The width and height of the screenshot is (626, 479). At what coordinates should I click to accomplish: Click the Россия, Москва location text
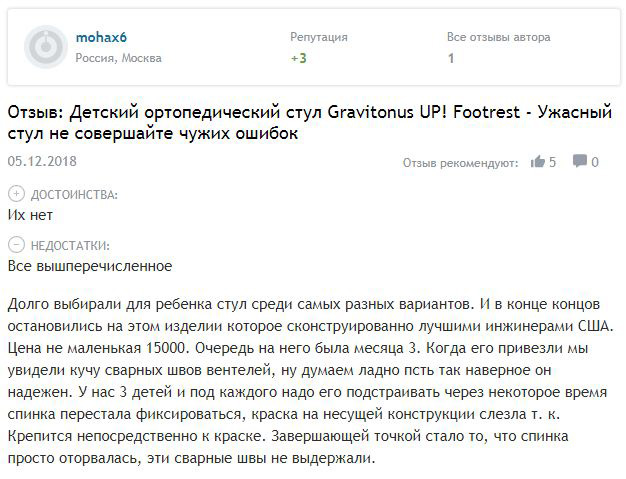(x=118, y=58)
